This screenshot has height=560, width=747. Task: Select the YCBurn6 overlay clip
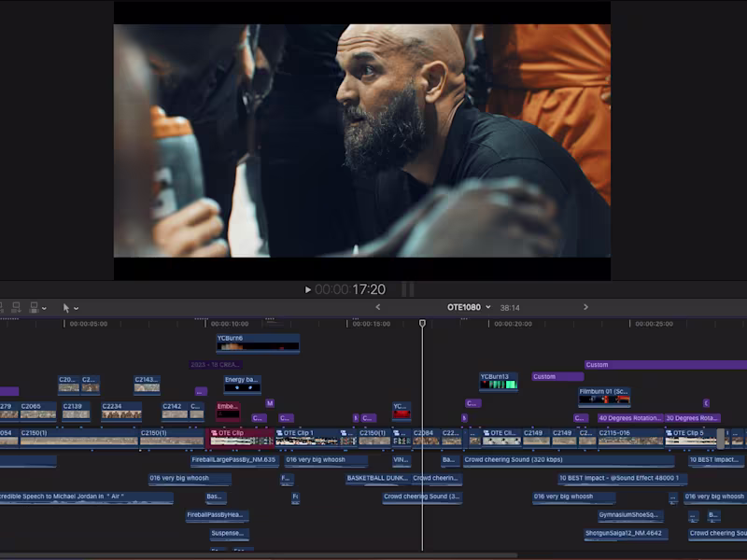click(258, 343)
